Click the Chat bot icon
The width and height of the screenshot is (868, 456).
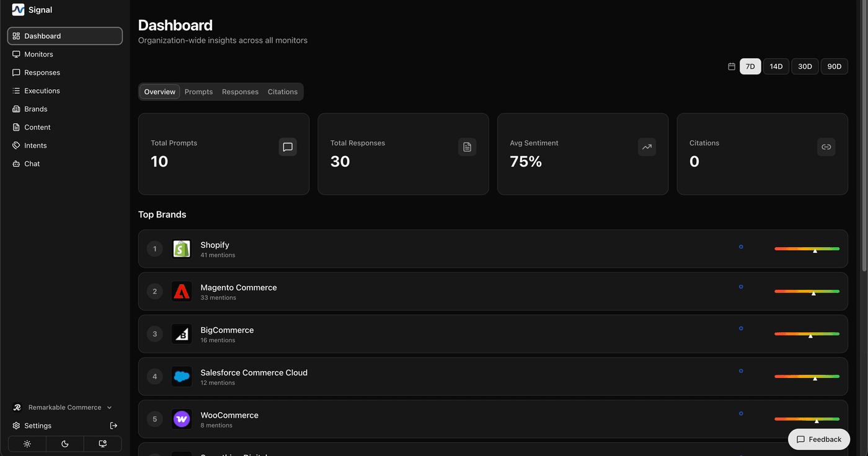click(x=17, y=164)
